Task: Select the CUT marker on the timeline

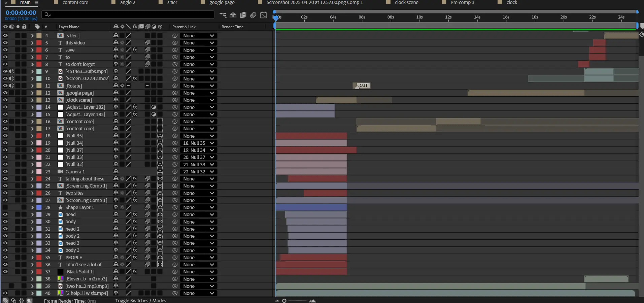Action: pyautogui.click(x=363, y=86)
